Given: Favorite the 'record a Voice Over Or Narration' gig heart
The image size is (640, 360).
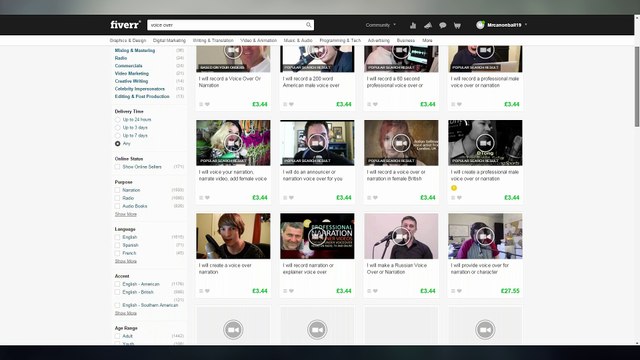Looking at the screenshot, I should (x=207, y=104).
